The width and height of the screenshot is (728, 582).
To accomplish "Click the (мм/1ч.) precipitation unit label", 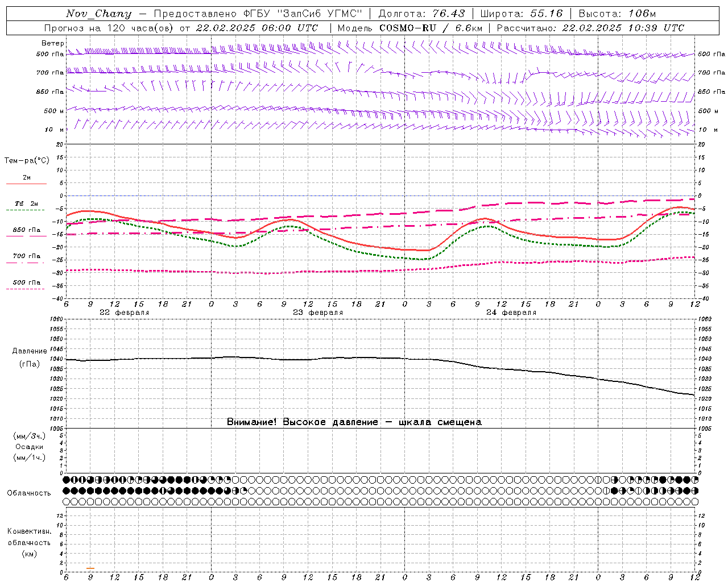I will pos(29,458).
